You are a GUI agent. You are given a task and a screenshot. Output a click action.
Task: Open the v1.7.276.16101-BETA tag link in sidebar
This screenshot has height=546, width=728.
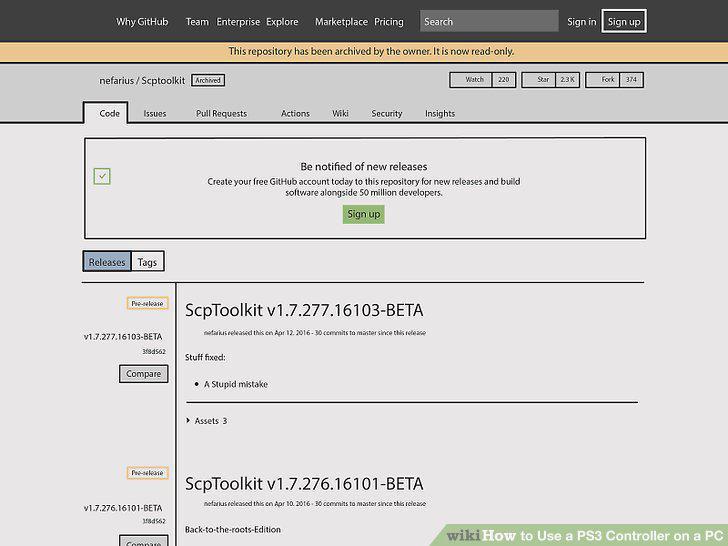click(123, 508)
